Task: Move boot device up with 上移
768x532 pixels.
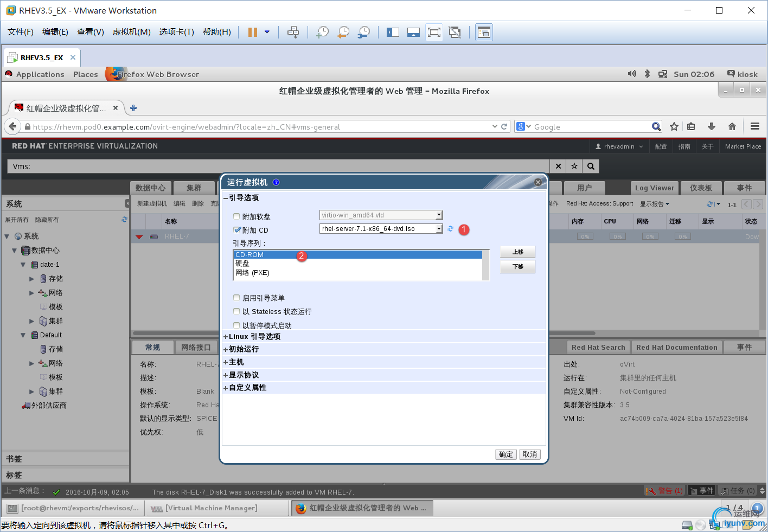Action: 518,252
